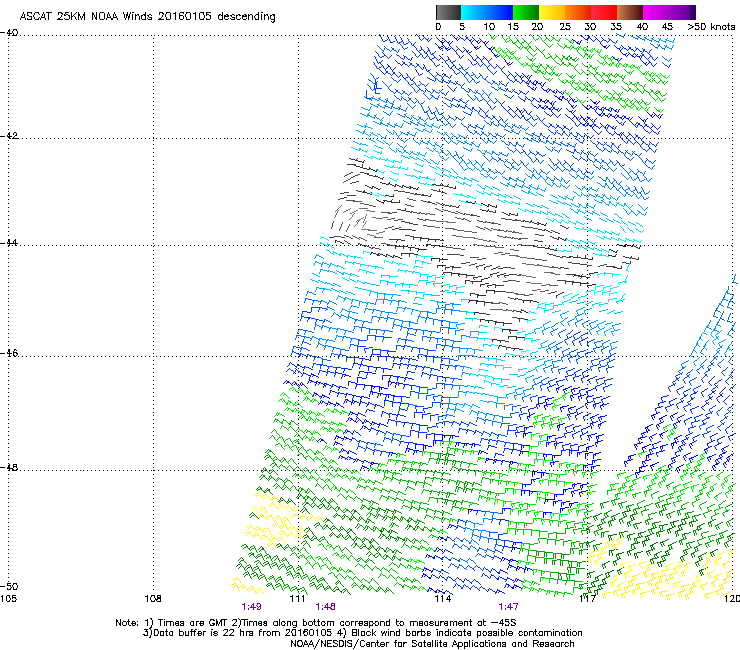The width and height of the screenshot is (740, 650).
Task: Click the title 'ASCAT 25KM NOAA Winds 20160105 descending'
Action: point(147,17)
